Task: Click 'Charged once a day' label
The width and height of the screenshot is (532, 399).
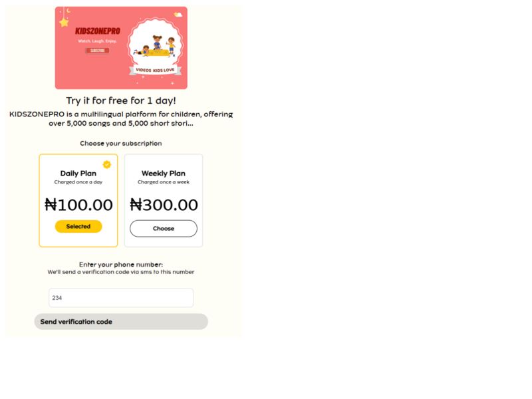Action: [x=78, y=182]
